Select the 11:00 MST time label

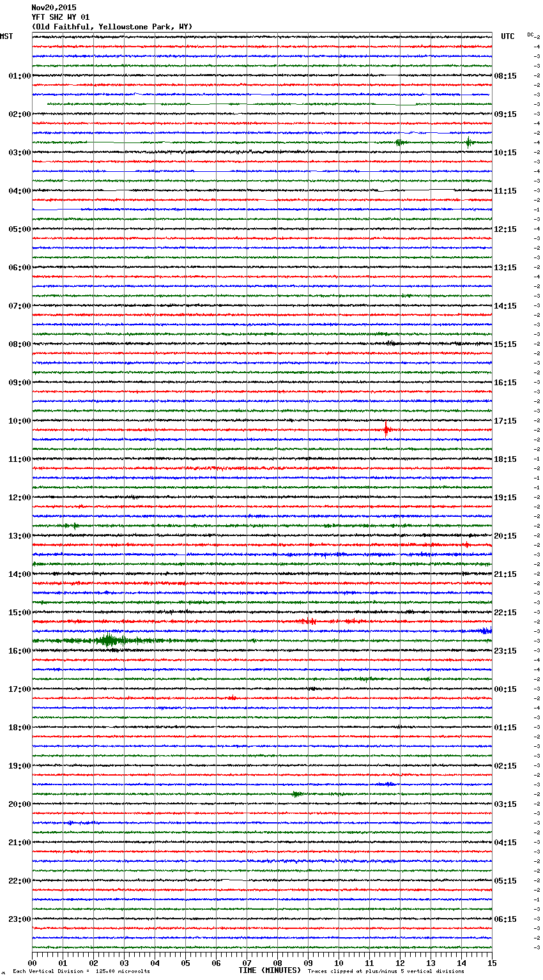point(20,459)
